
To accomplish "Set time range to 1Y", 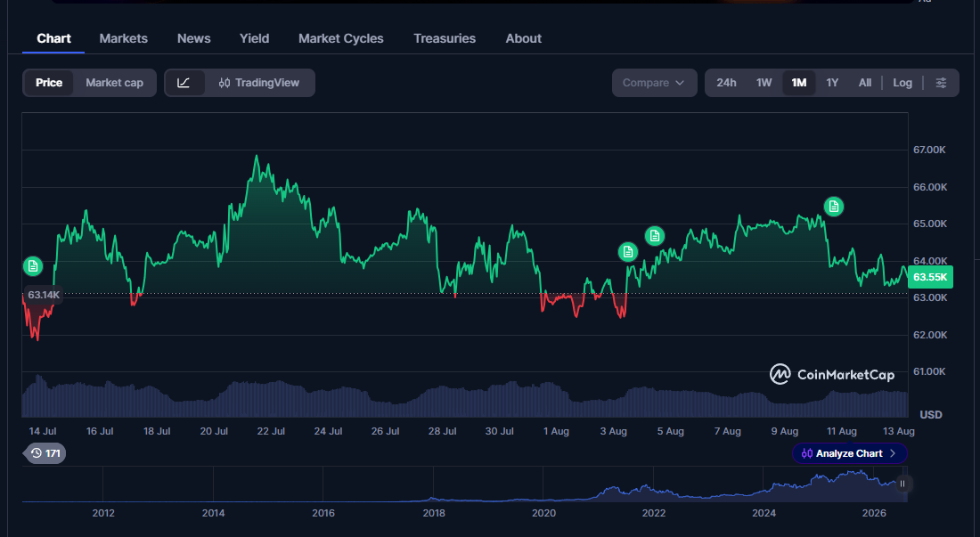I will pos(832,83).
